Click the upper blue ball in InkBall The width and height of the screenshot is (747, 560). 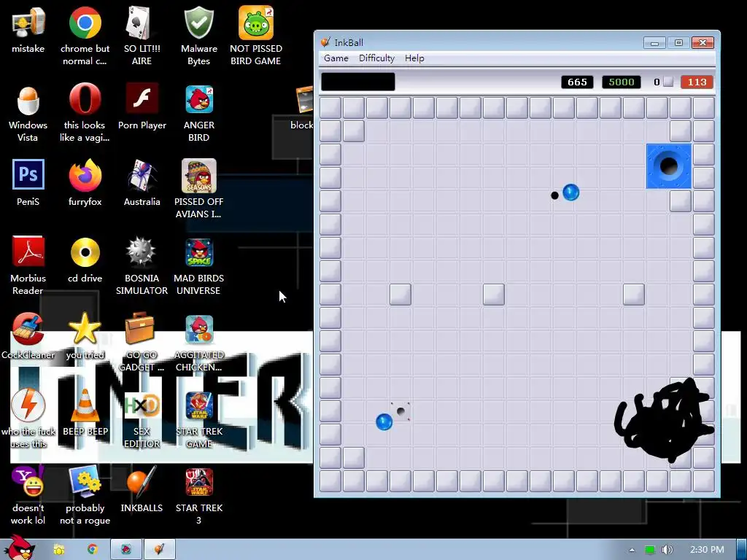pyautogui.click(x=570, y=192)
